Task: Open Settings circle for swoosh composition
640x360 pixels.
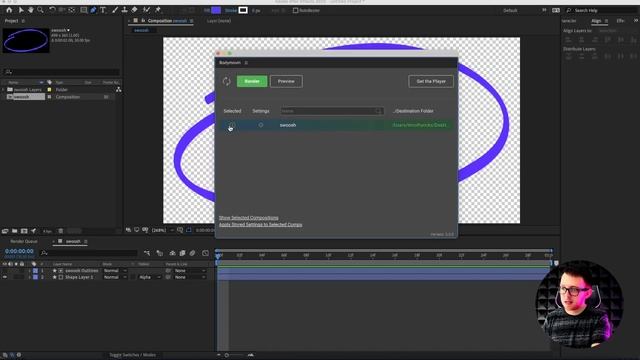Action: pos(261,125)
